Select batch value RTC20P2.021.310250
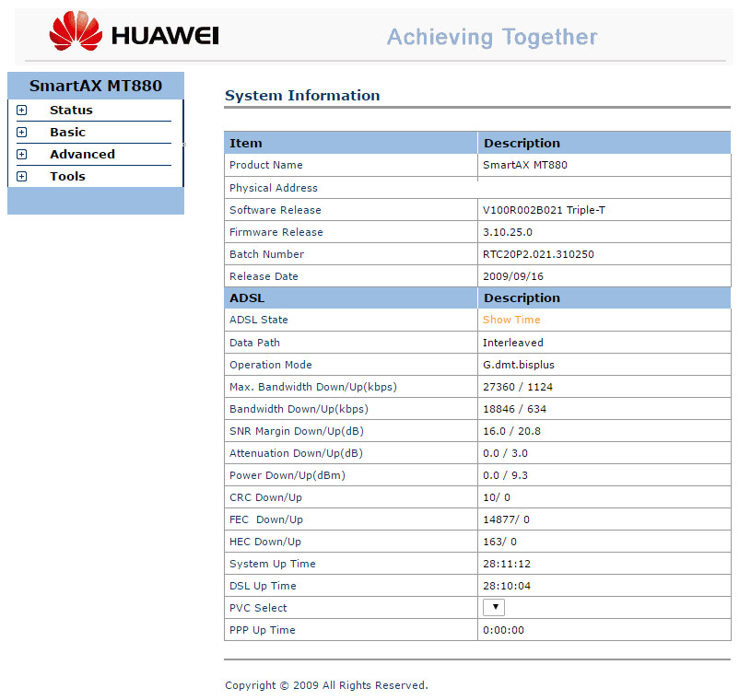Screen dimensions: 739x700 point(538,254)
